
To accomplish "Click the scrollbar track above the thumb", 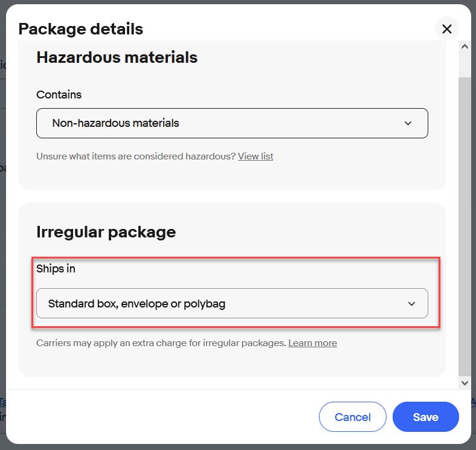I will coord(465,65).
